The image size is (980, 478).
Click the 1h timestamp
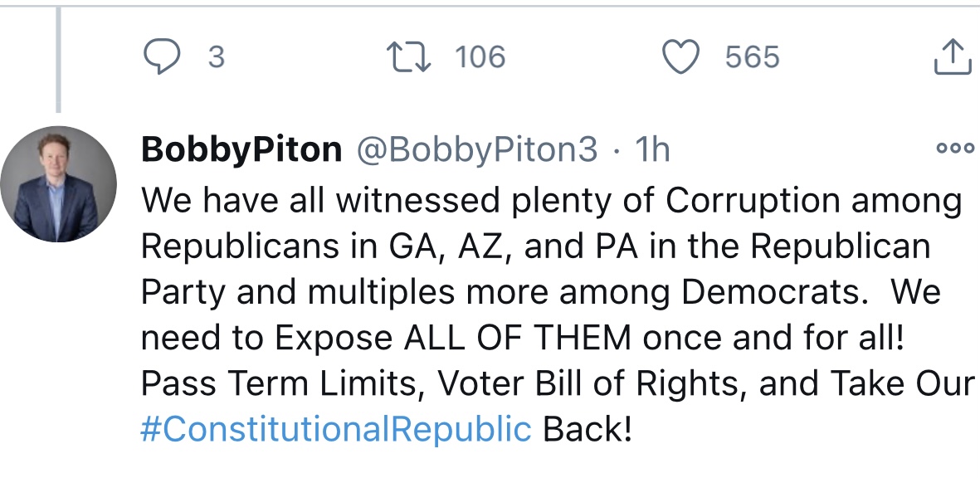[652, 150]
